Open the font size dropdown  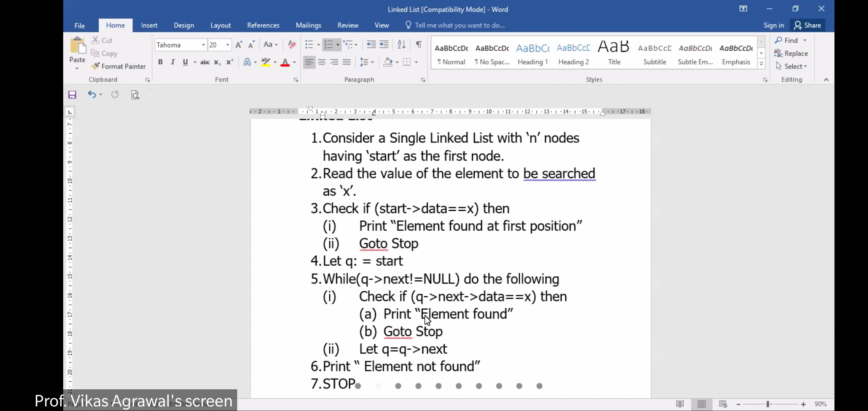(x=228, y=45)
